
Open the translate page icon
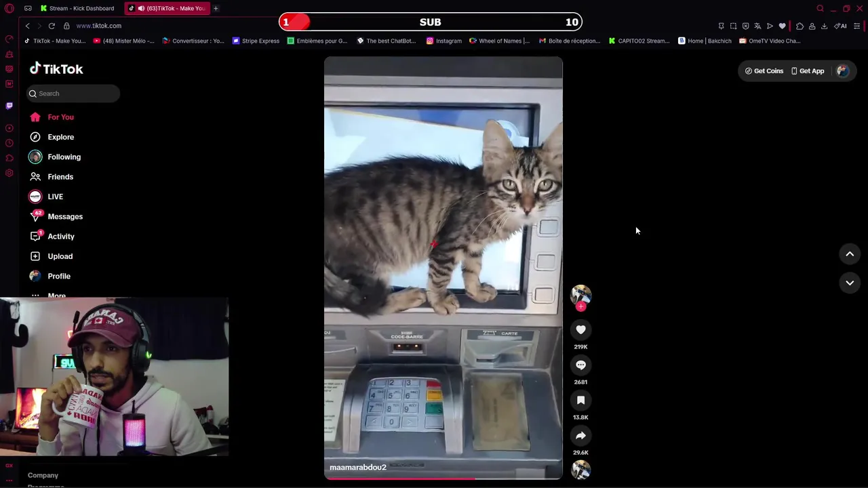point(757,26)
